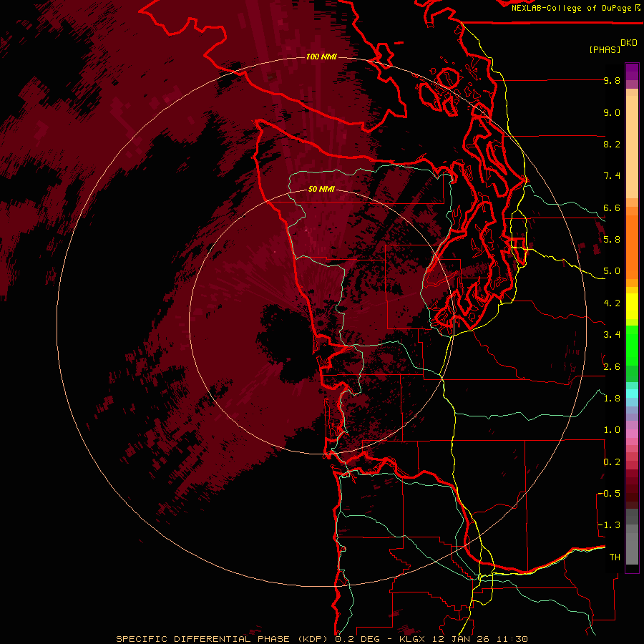The height and width of the screenshot is (644, 644).
Task: Select the 5.0 scale value
Action: pyautogui.click(x=612, y=271)
